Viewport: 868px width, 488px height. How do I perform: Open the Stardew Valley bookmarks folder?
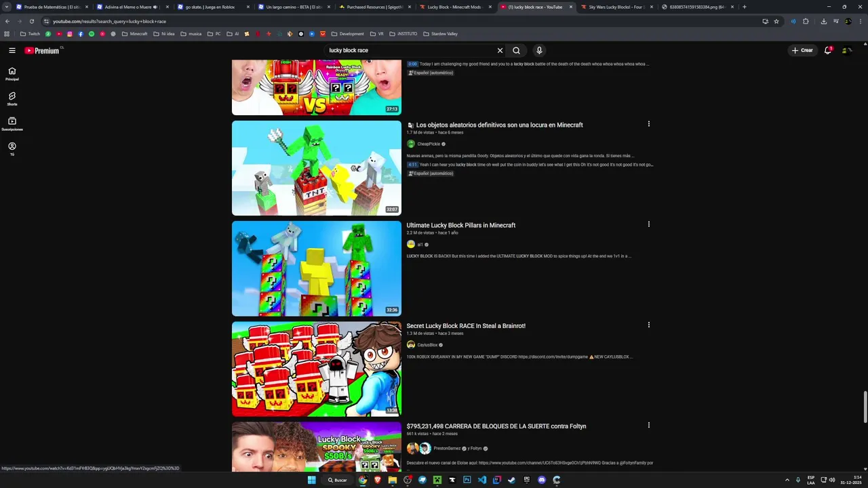(440, 33)
